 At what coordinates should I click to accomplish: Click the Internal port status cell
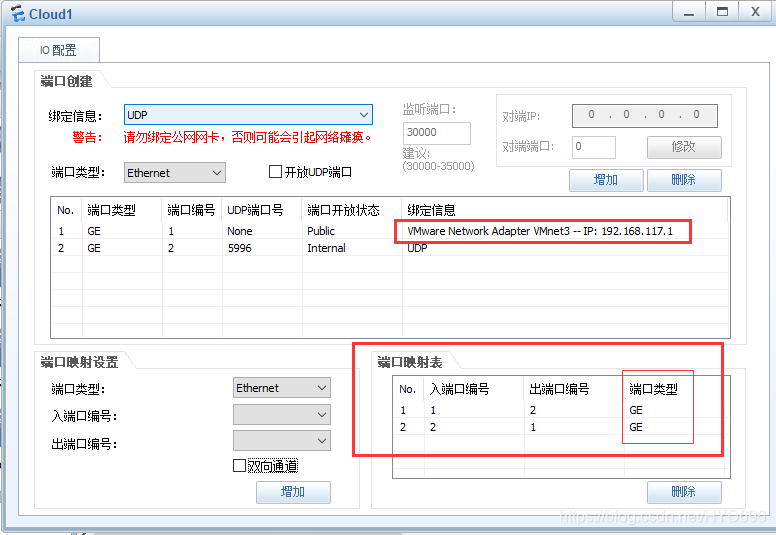click(326, 248)
